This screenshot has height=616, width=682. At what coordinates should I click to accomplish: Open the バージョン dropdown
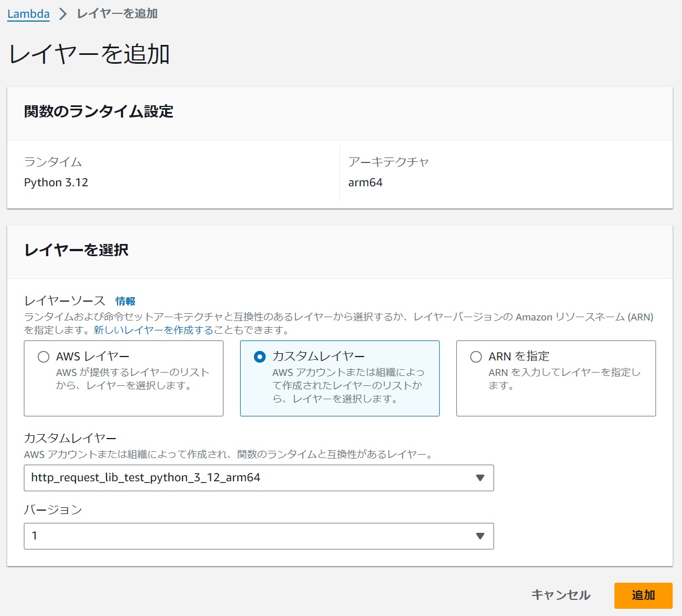pos(258,536)
